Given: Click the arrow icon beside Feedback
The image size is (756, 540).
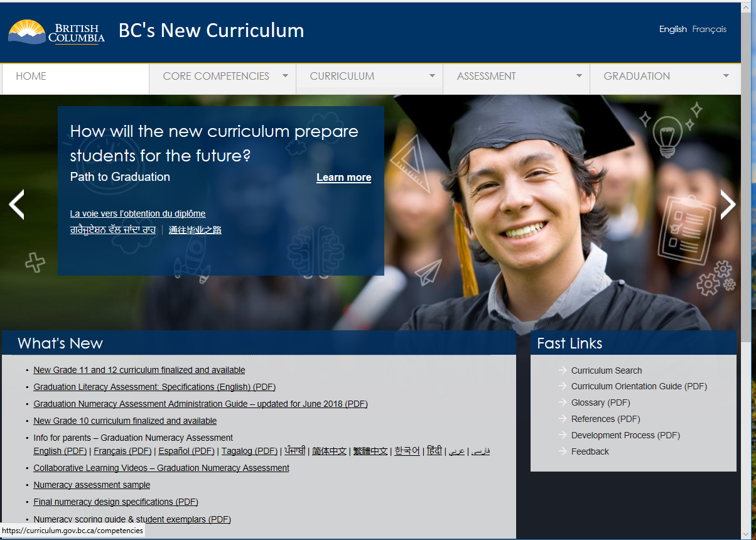Looking at the screenshot, I should pos(561,451).
